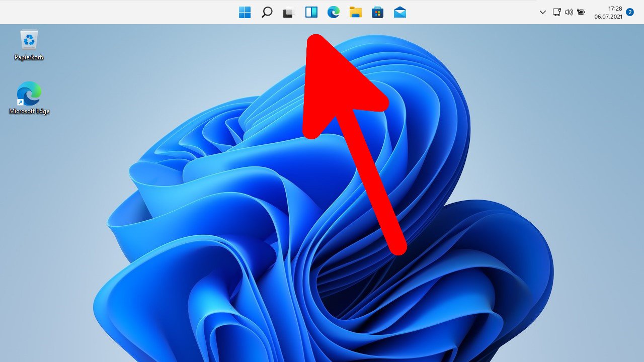This screenshot has height=362, width=644.
Task: Open Task View from the taskbar
Action: (289, 12)
